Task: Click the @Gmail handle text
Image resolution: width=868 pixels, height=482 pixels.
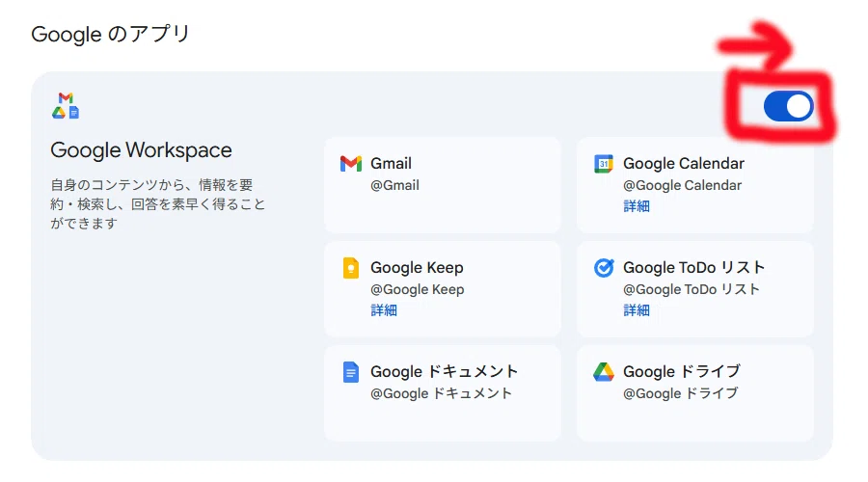Action: [x=394, y=185]
